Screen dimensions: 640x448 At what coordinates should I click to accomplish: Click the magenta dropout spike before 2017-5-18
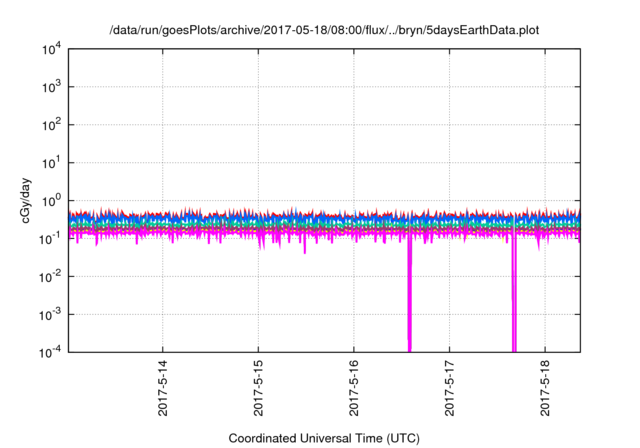click(x=514, y=294)
